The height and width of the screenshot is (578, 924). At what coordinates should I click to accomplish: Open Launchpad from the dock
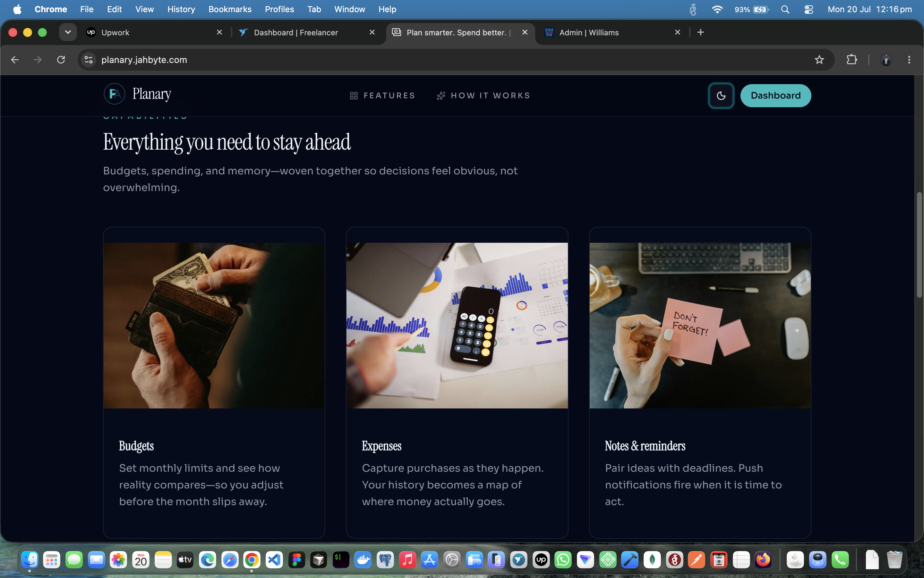tap(52, 560)
